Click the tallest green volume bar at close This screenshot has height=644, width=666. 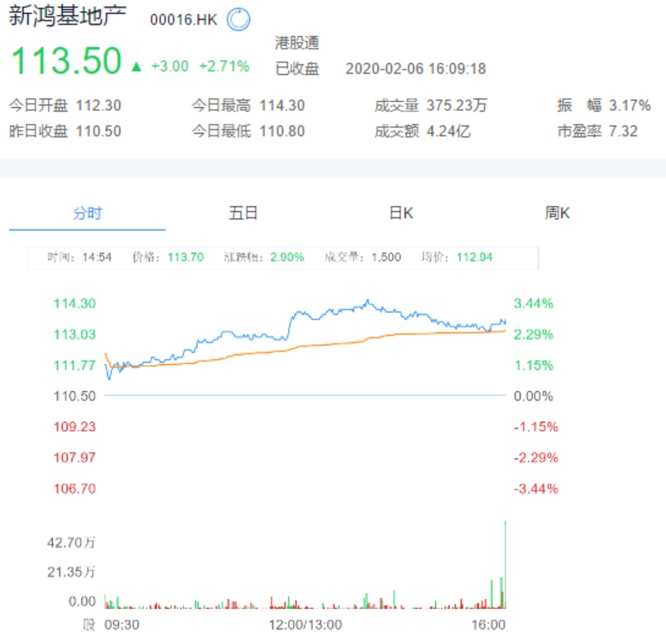[x=506, y=563]
